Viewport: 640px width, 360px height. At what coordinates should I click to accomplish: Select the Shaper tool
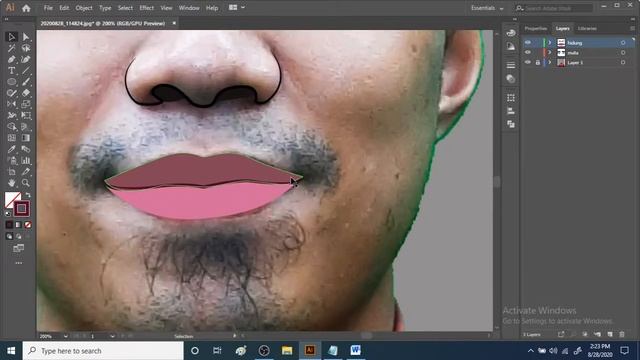click(11, 93)
